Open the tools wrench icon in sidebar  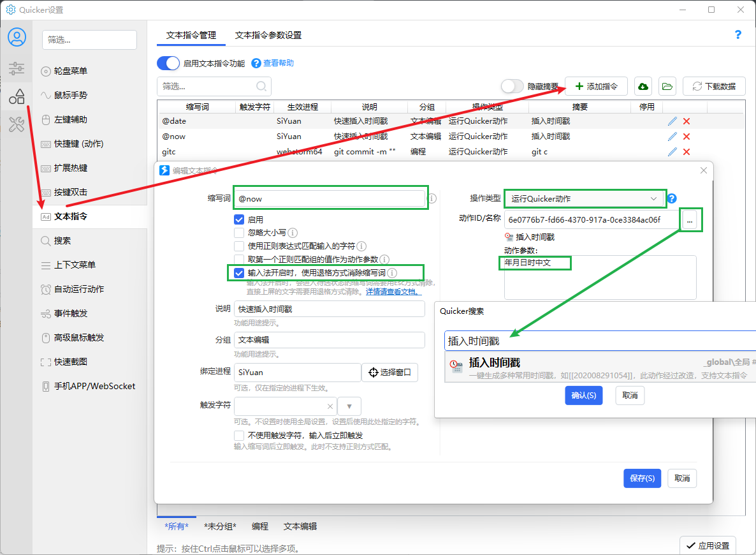coord(17,125)
